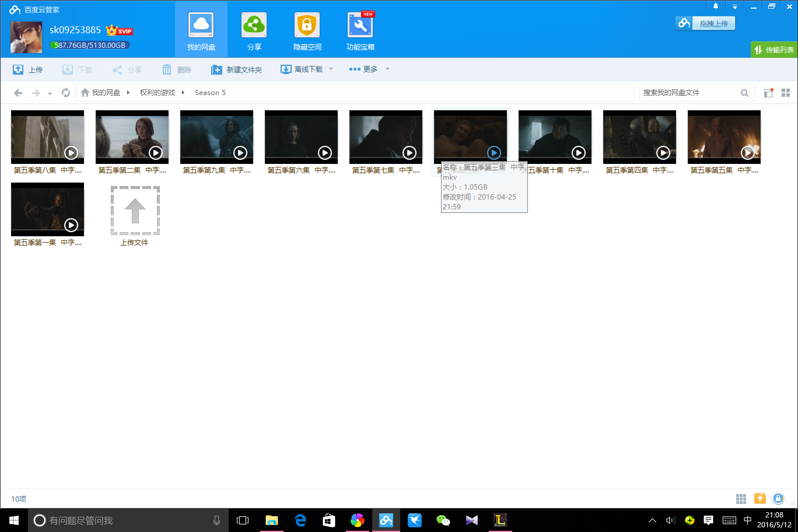Click the 第五季第四集 file name
Image resolution: width=798 pixels, height=532 pixels.
[x=640, y=170]
